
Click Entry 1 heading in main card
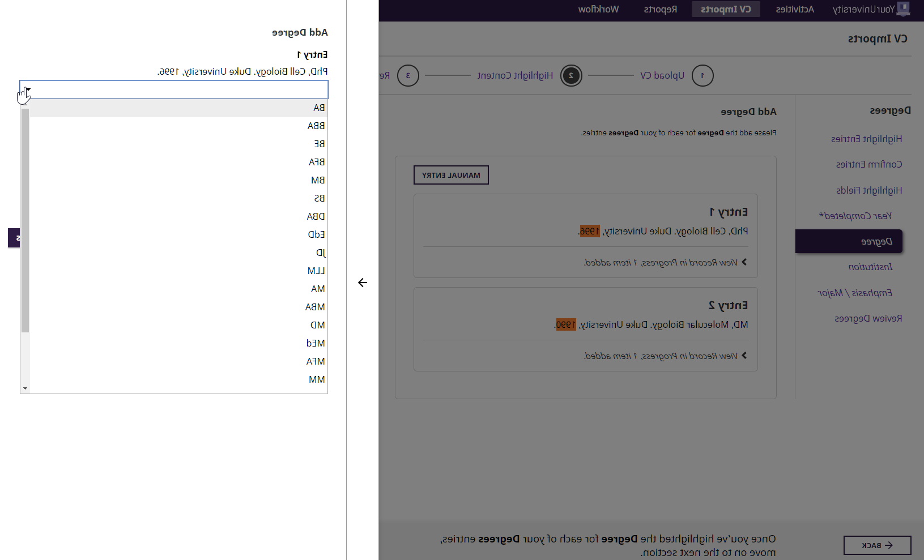tap(729, 212)
